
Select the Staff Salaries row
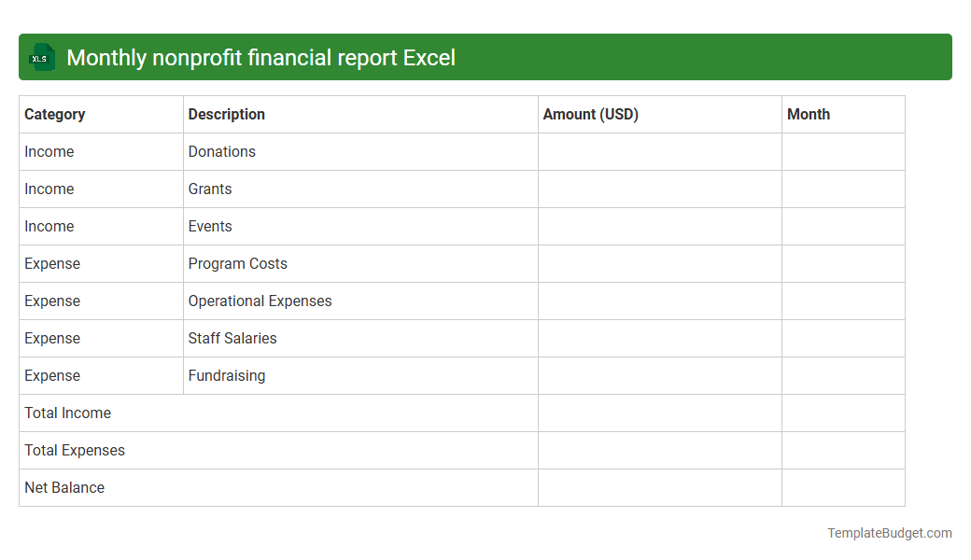pyautogui.click(x=232, y=338)
